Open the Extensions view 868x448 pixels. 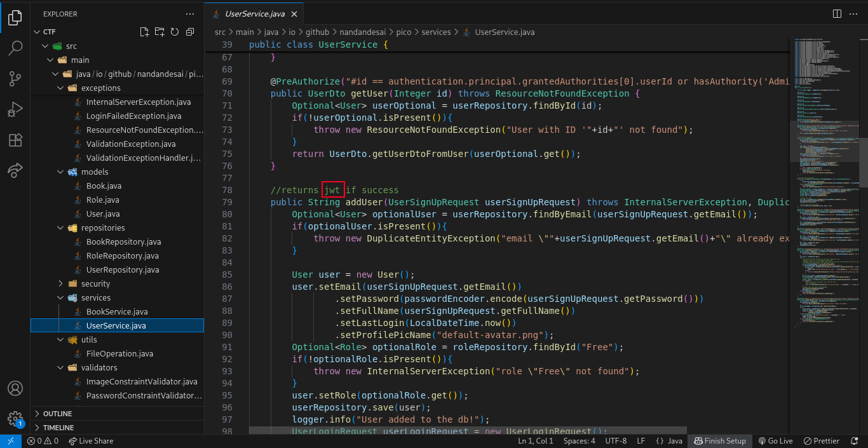click(x=15, y=140)
